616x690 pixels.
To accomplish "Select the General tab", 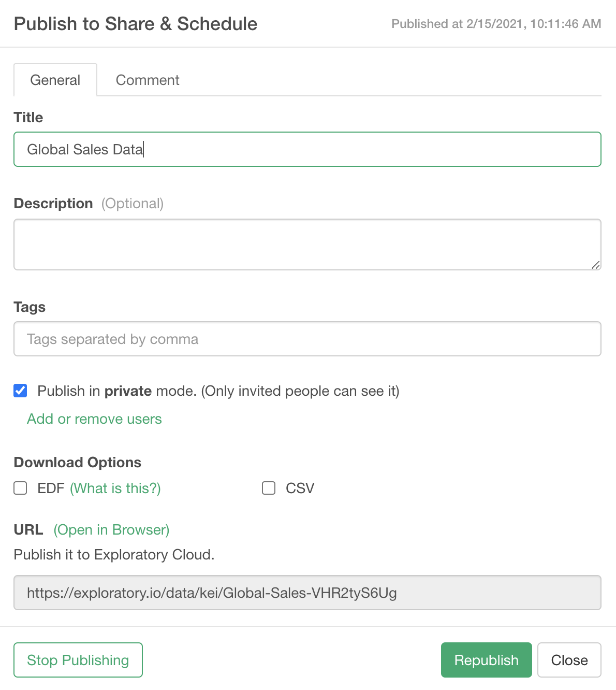I will pos(55,80).
